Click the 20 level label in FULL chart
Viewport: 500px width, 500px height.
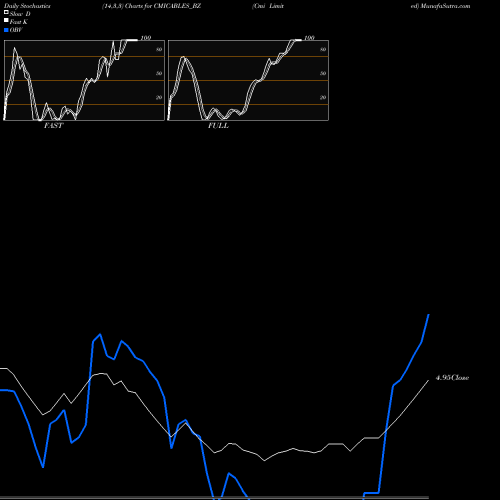323,97
